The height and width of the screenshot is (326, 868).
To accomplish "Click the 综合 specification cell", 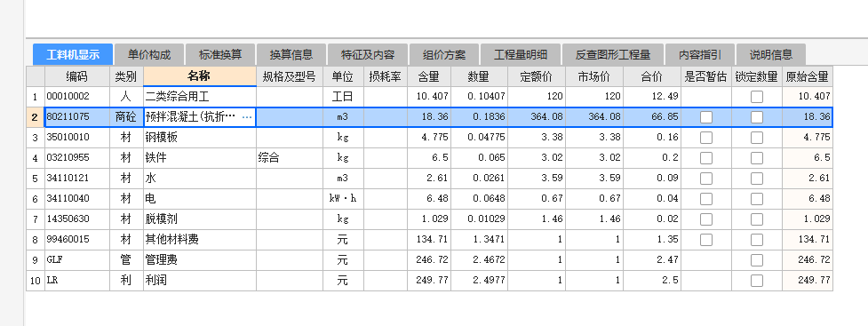I will [290, 158].
